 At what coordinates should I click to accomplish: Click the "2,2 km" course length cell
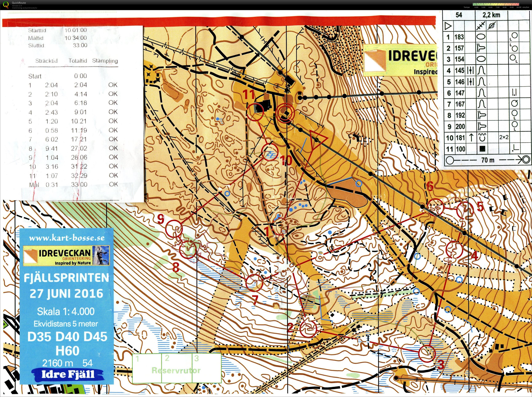tap(491, 15)
